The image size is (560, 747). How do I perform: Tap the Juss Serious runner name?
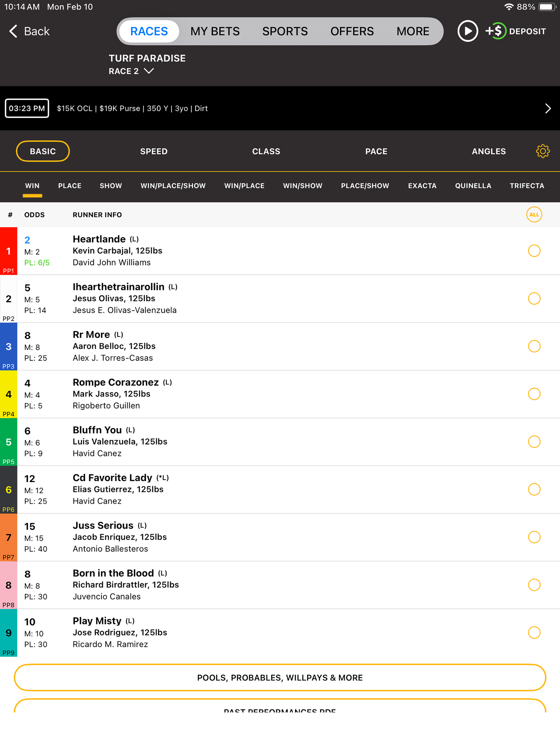coord(103,525)
